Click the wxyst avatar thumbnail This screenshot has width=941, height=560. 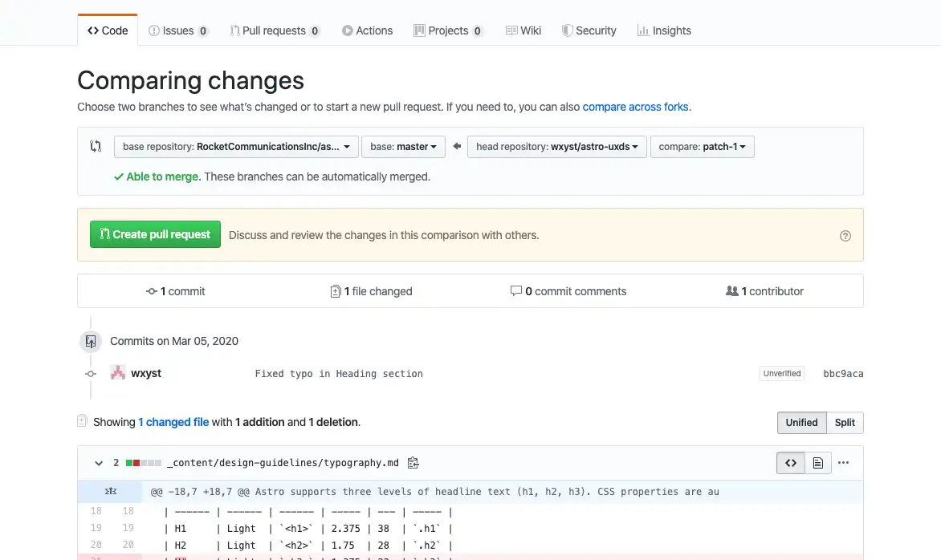coord(117,373)
